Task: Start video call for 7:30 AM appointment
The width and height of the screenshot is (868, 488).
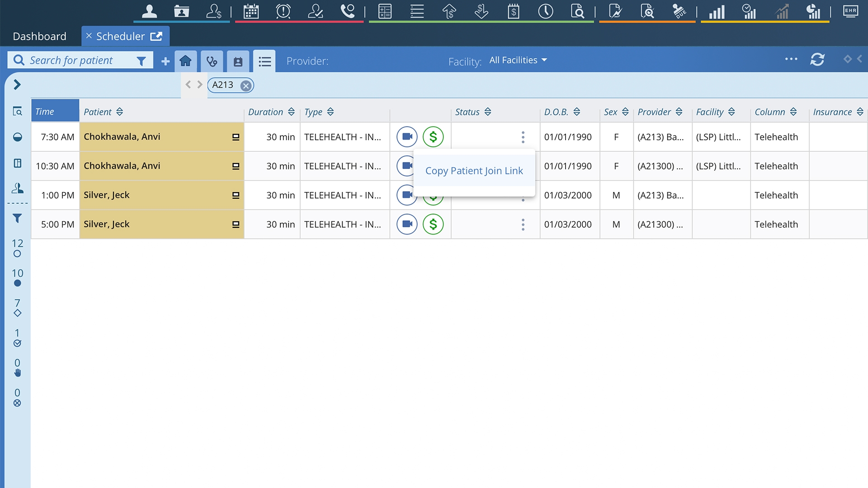Action: click(x=407, y=136)
